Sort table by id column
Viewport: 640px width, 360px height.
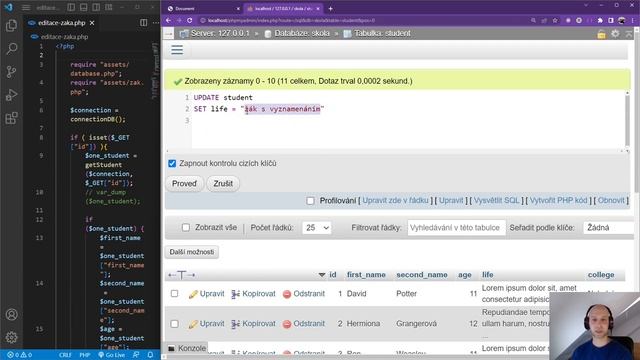(333, 275)
